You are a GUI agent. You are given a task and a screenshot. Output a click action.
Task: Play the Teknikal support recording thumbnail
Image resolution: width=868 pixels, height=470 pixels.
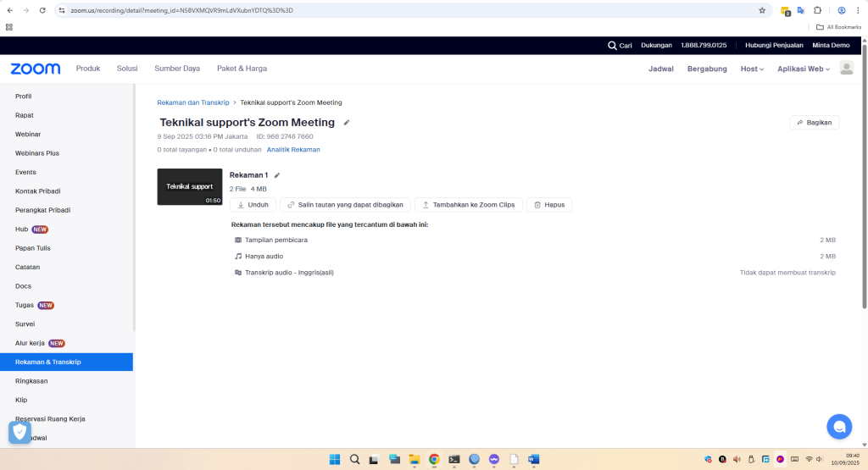189,186
